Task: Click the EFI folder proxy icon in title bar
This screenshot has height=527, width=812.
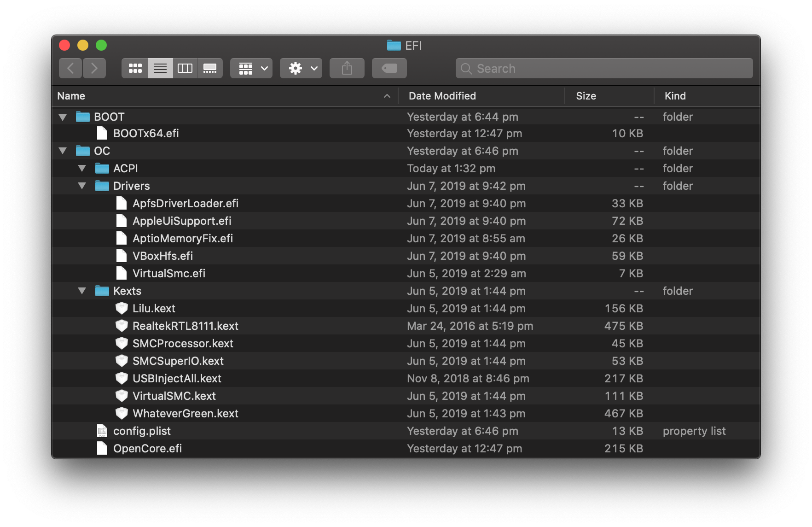Action: pos(394,45)
